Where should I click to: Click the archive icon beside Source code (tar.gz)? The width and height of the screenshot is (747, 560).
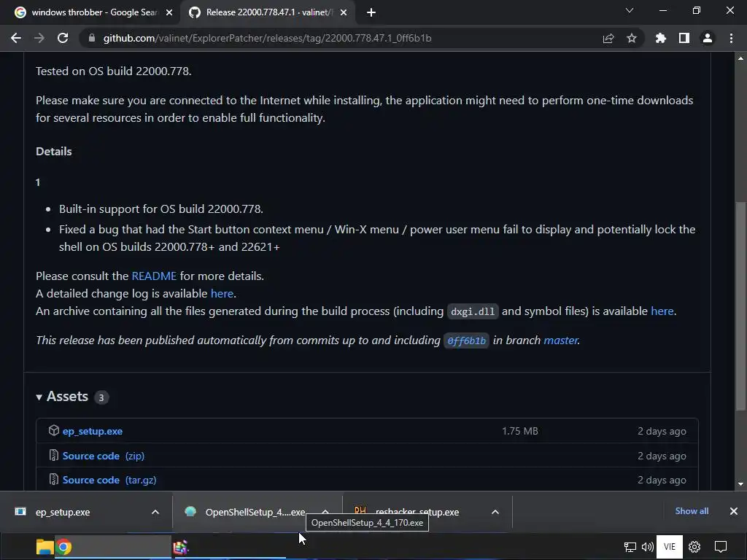(x=54, y=479)
